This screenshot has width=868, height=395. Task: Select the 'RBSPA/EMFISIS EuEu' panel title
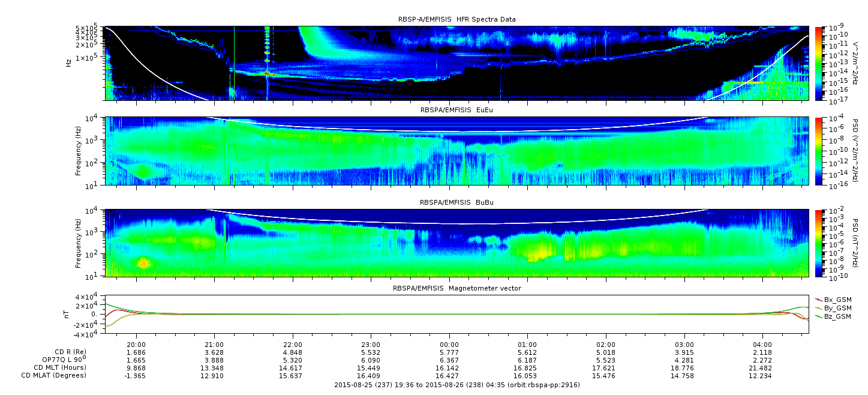click(x=456, y=110)
